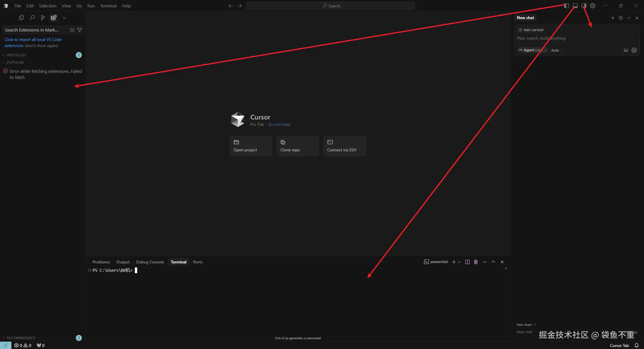Click the Add context button

[x=531, y=30]
